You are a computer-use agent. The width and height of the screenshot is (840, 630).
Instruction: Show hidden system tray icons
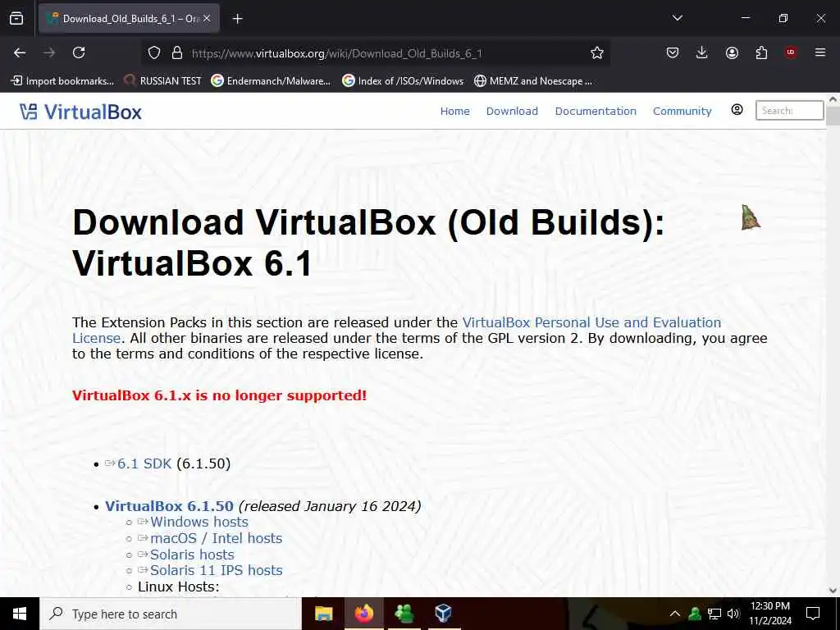tap(675, 614)
